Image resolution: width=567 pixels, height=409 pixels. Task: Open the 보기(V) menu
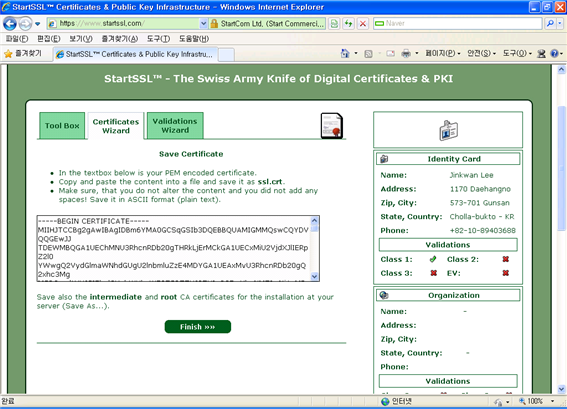tap(81, 39)
